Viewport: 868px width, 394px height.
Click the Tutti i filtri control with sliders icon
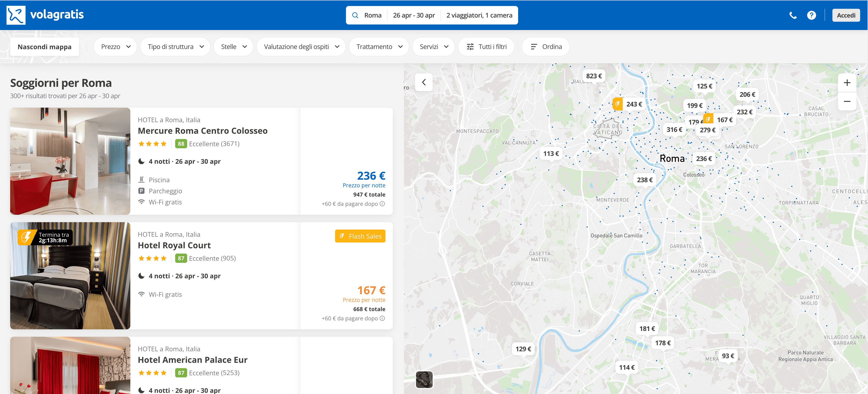tap(486, 46)
